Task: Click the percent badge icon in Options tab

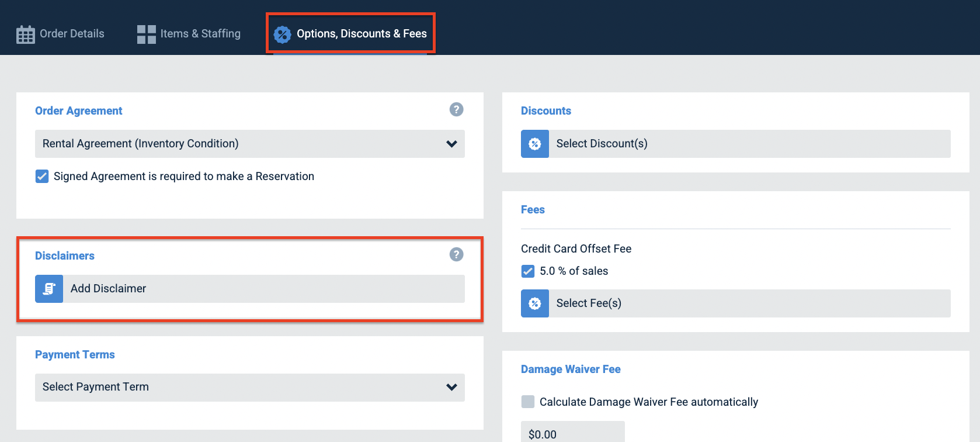Action: pyautogui.click(x=283, y=34)
